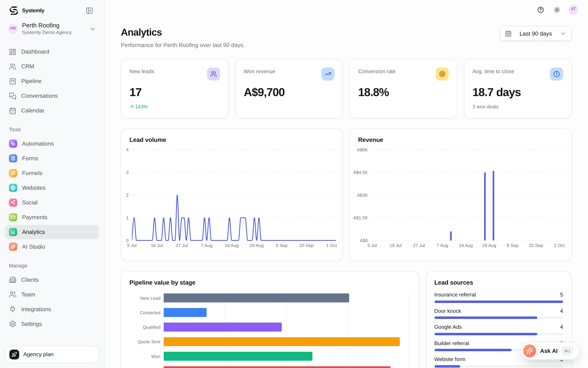The width and height of the screenshot is (588, 368).
Task: Open the help question mark icon
Action: 540,10
